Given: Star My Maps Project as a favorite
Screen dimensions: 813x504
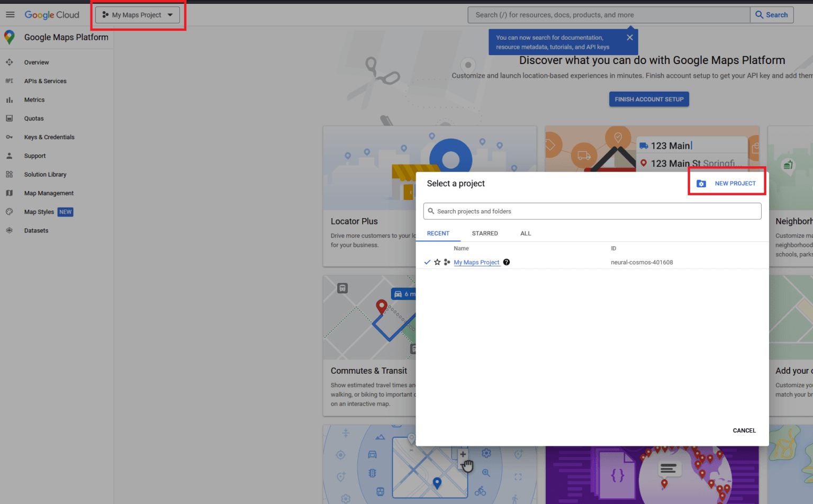Looking at the screenshot, I should tap(437, 262).
